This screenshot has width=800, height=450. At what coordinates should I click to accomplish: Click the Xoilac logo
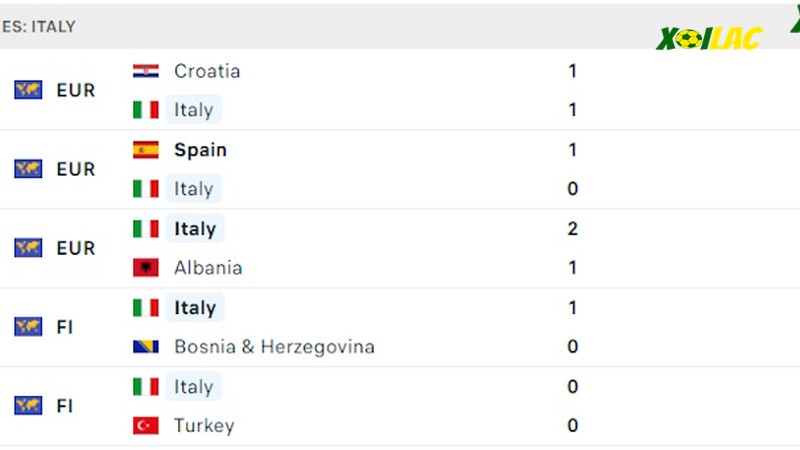[709, 39]
